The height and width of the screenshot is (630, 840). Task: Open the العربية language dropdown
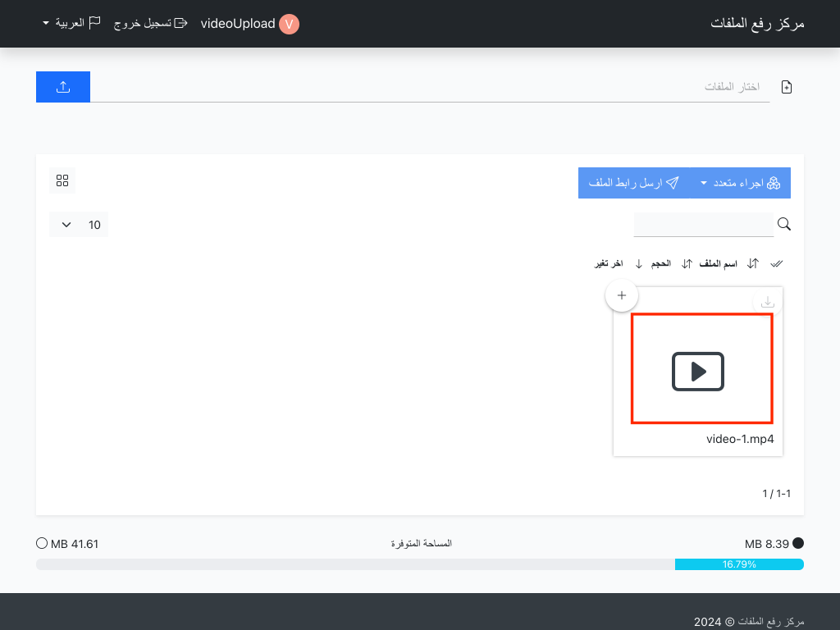71,23
